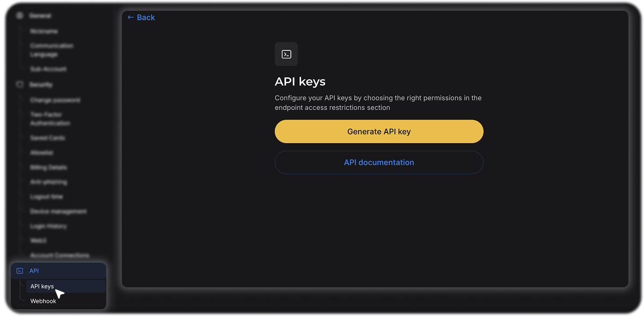This screenshot has height=320, width=644.
Task: Click the API terminal icon in sidebar
Action: (20, 271)
